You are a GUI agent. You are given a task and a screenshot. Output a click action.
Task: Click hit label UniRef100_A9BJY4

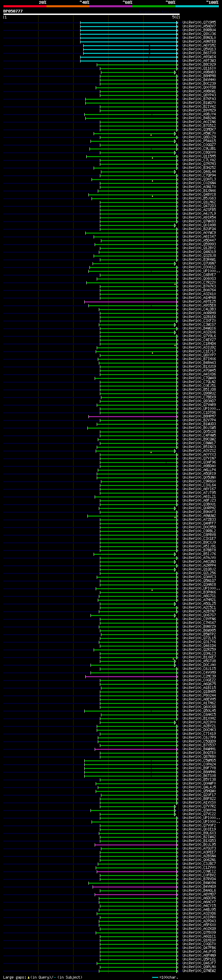click(199, 114)
